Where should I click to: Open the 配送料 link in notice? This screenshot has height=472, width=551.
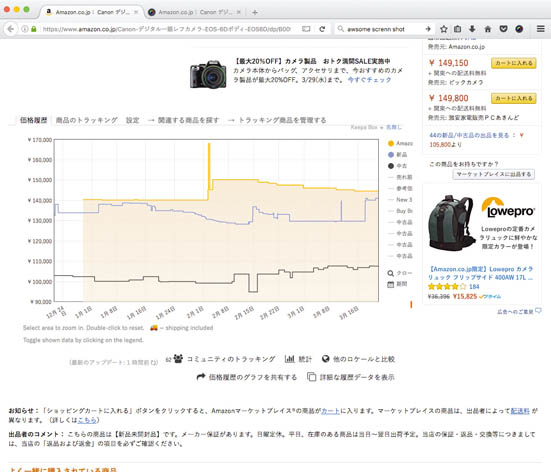520,410
